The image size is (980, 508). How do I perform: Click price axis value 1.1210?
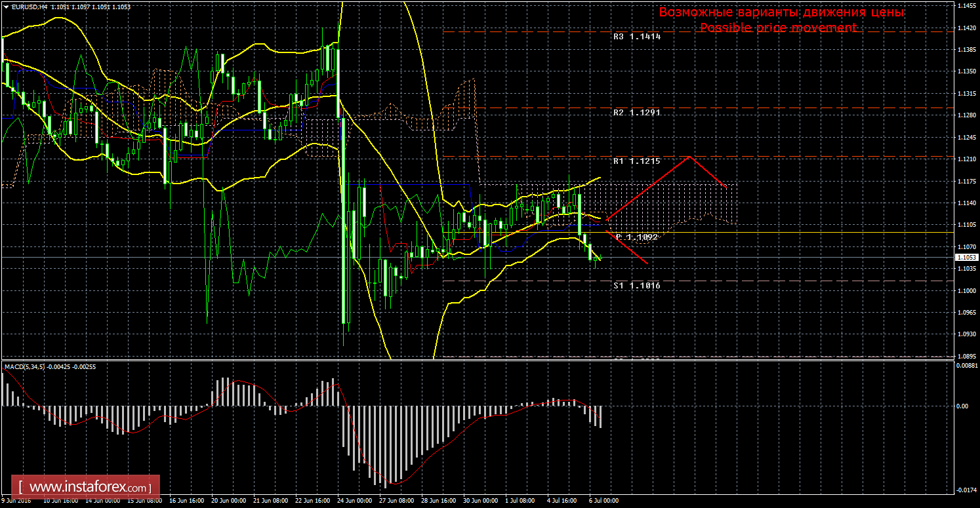click(967, 159)
